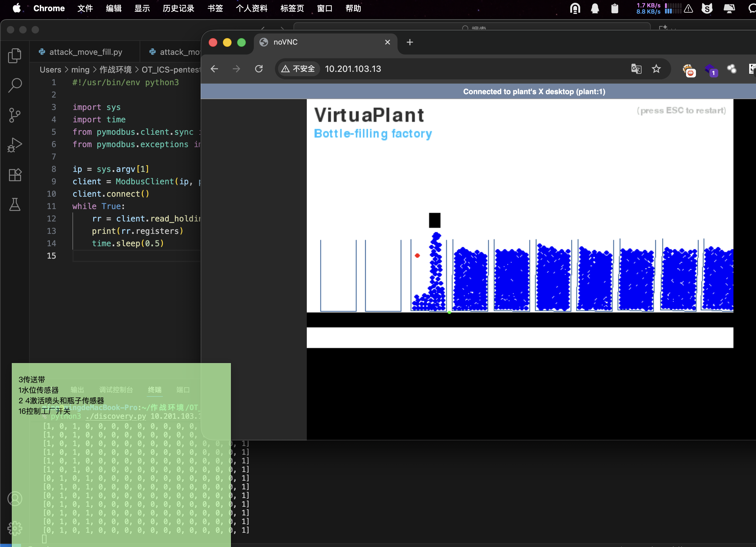Switch to the 调试控制台 panel tab
Screen dimensions: 756x547
tap(116, 390)
